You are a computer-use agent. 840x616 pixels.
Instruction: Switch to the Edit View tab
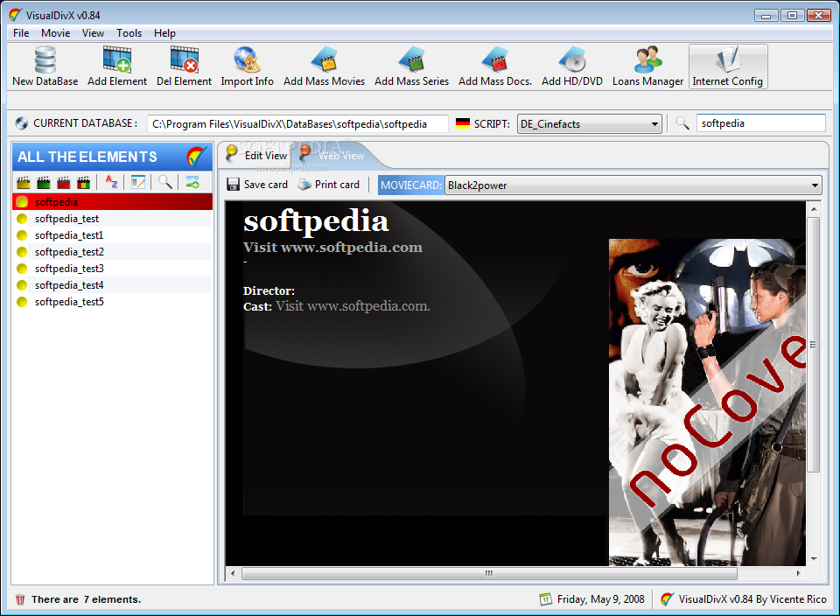point(256,156)
